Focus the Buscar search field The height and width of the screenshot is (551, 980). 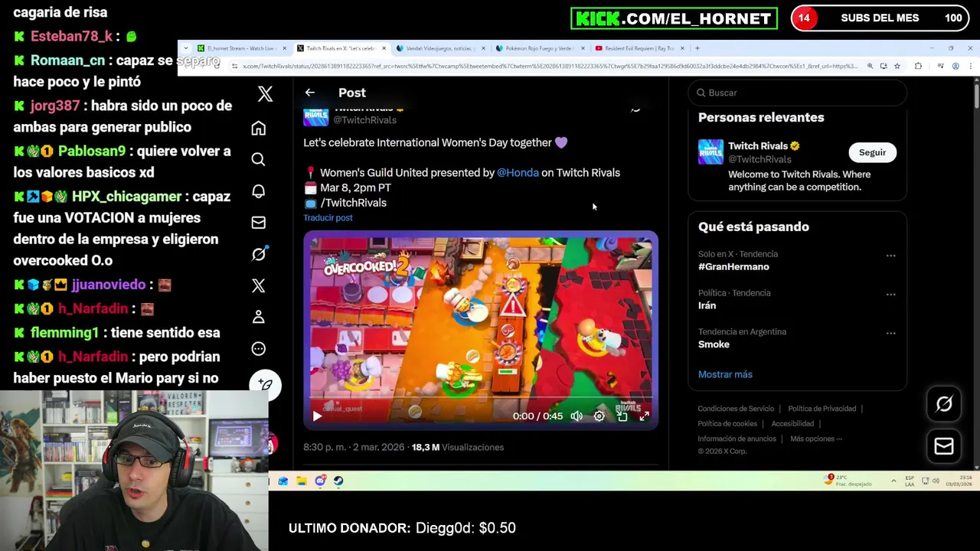(797, 93)
